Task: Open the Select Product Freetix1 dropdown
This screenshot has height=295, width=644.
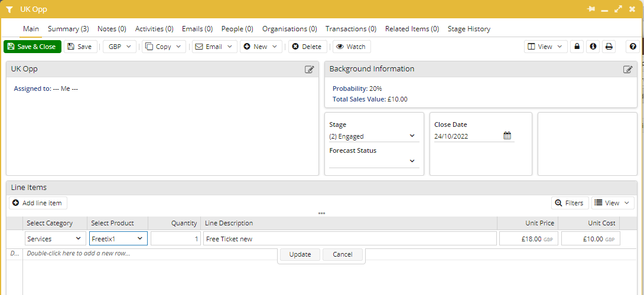Action: click(x=118, y=238)
